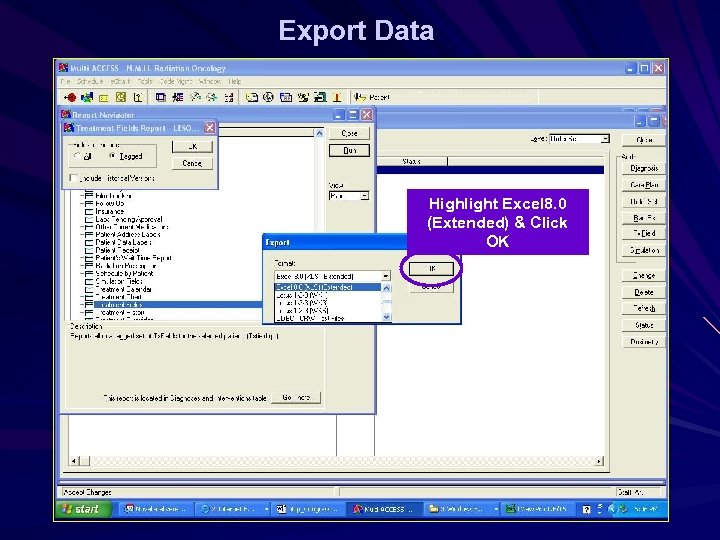
Task: Open the Code Mgmt menu
Action: 175,82
